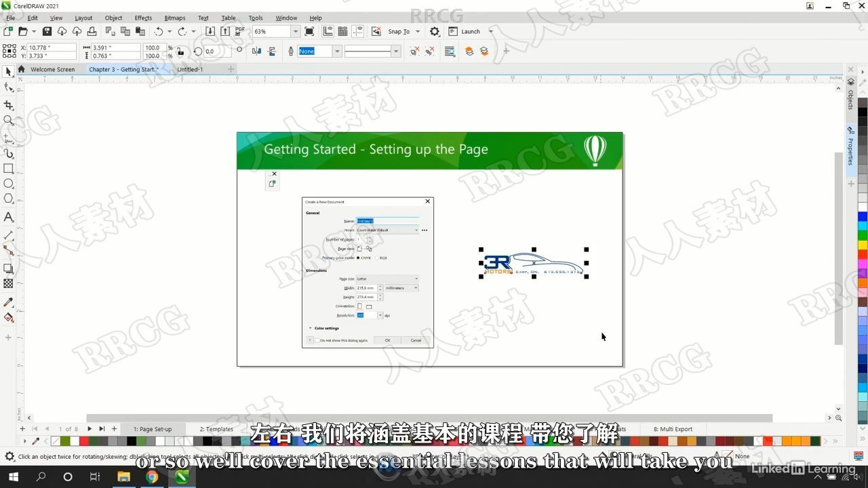The width and height of the screenshot is (868, 488).
Task: Toggle Show Grid icon
Action: click(x=343, y=31)
